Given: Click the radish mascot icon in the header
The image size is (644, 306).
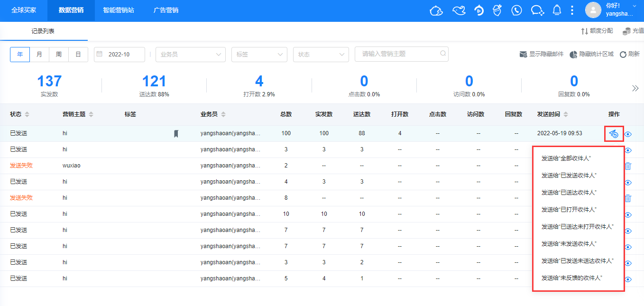Looking at the screenshot, I should 497,10.
